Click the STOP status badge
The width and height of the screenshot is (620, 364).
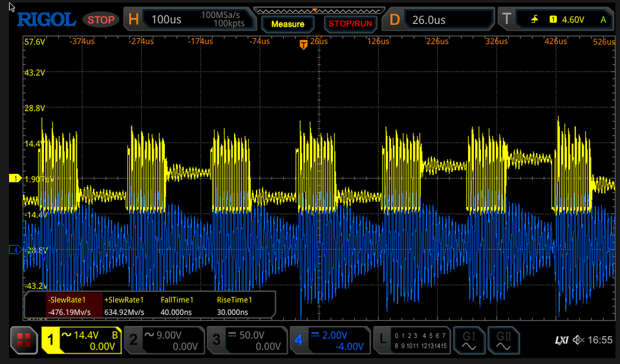click(100, 20)
